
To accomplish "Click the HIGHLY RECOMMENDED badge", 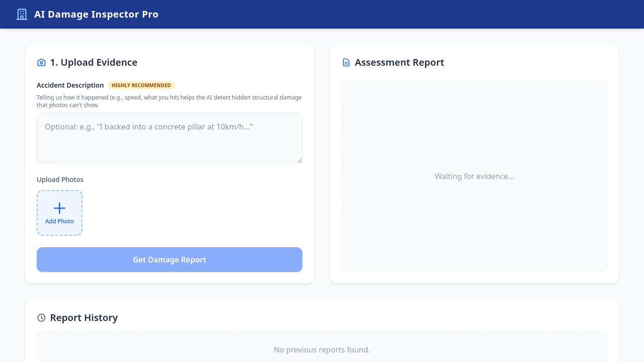I will click(x=141, y=85).
